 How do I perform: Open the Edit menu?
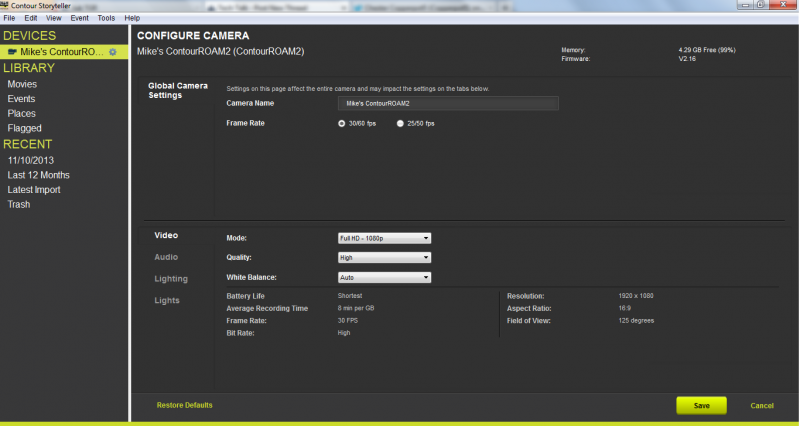click(x=31, y=18)
